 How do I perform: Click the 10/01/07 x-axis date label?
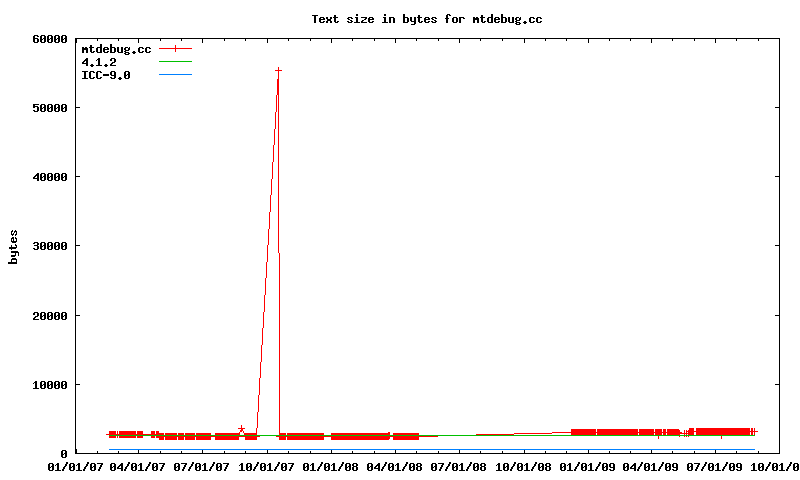(267, 466)
